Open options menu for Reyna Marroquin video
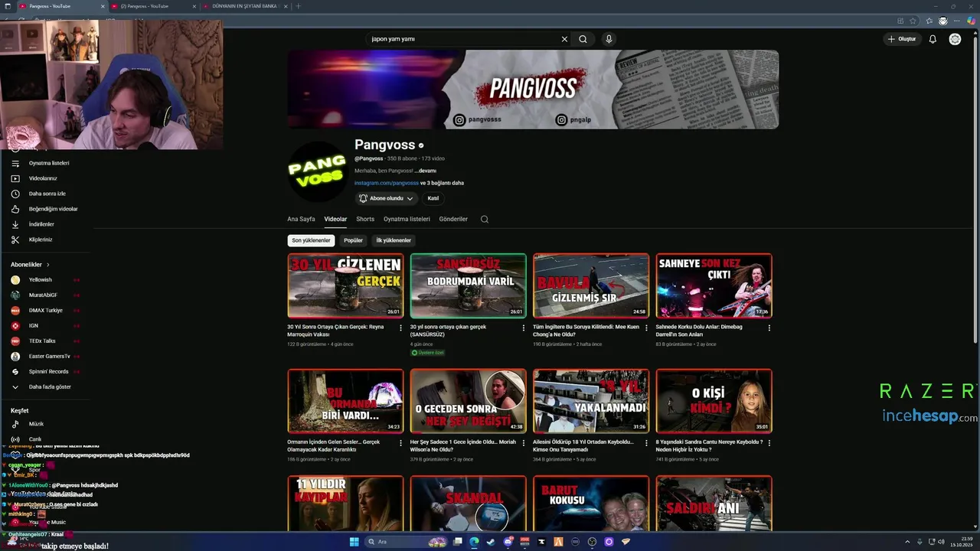The height and width of the screenshot is (551, 980). click(400, 328)
